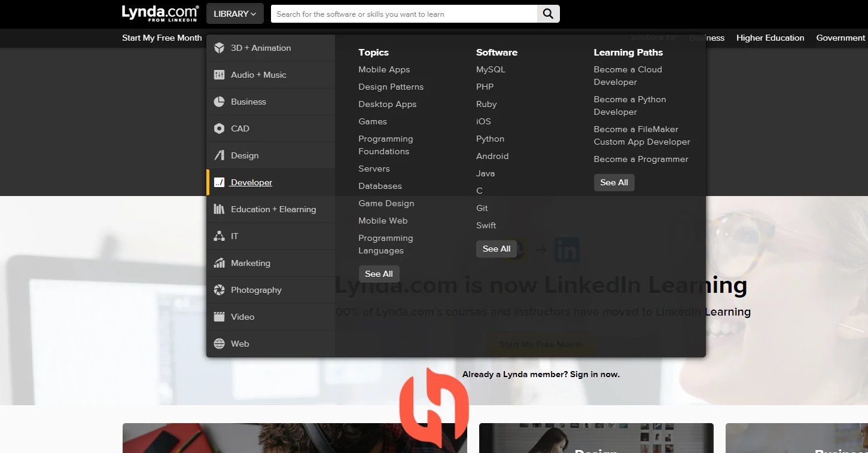Click the CAD hexagon icon

tap(220, 128)
